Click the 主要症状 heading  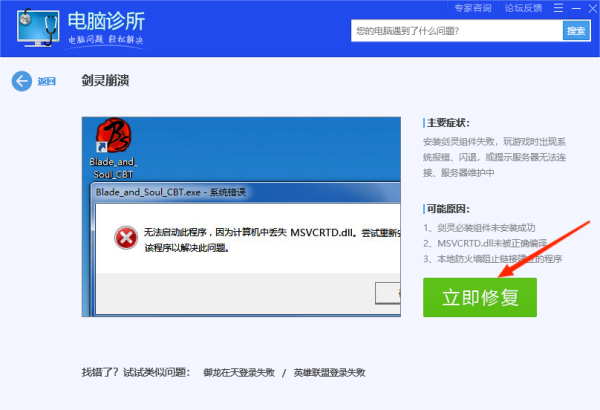[x=448, y=123]
